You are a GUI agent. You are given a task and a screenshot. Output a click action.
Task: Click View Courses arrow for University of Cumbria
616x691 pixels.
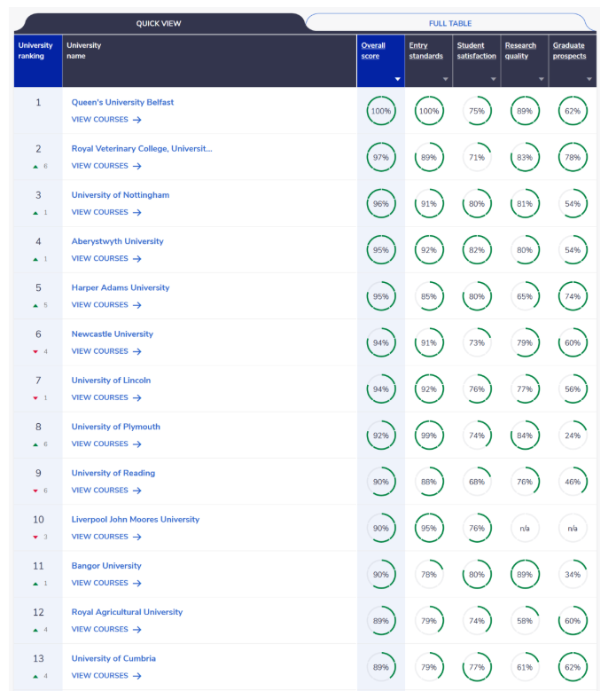click(x=137, y=676)
